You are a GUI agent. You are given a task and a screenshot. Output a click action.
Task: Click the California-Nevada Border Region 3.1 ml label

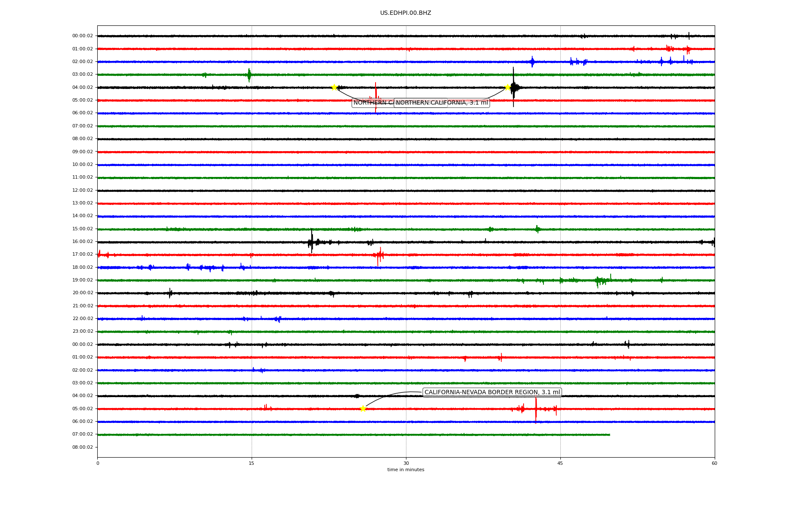point(492,392)
